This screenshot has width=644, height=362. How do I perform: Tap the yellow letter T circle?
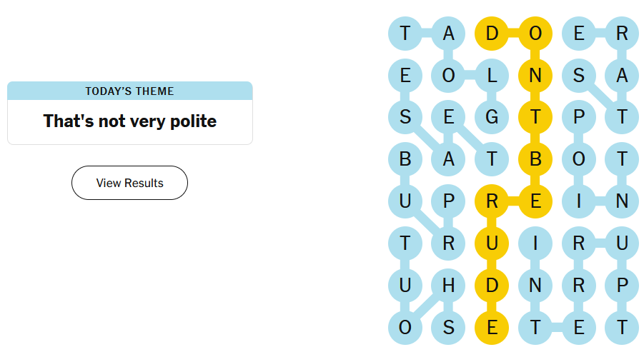pos(535,116)
